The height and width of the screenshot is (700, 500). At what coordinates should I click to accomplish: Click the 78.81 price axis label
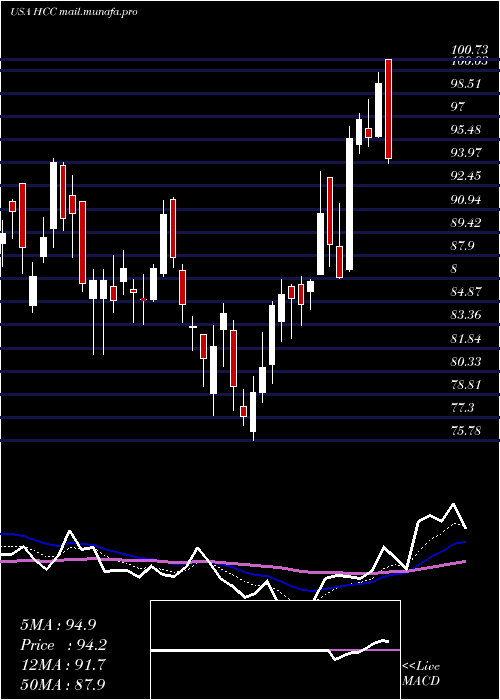(x=466, y=384)
